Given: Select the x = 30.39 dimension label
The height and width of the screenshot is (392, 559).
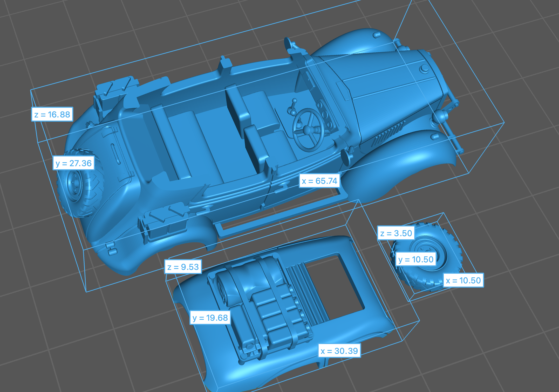Looking at the screenshot, I should (x=339, y=351).
